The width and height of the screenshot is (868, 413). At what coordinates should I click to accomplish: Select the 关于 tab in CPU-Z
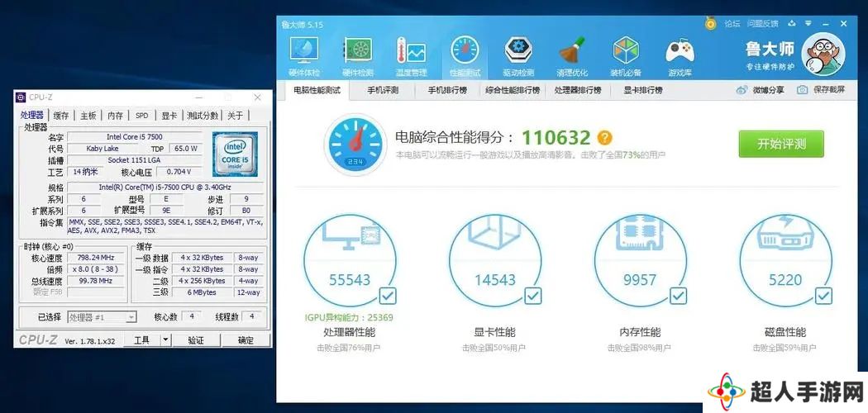(x=236, y=116)
